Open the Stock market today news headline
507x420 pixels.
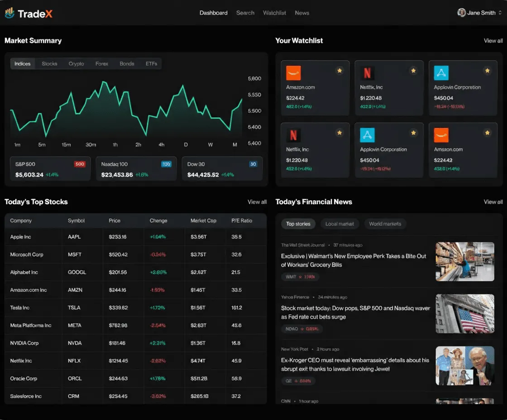click(x=355, y=312)
